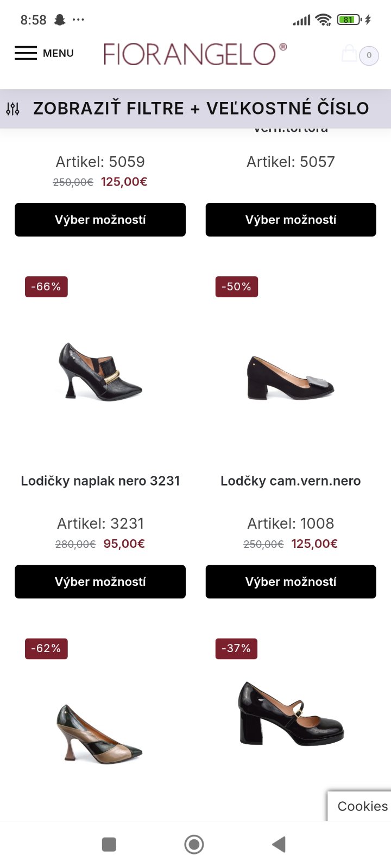Viewport: 391px width, 868px height.
Task: Open the hamburger menu icon
Action: pyautogui.click(x=26, y=53)
